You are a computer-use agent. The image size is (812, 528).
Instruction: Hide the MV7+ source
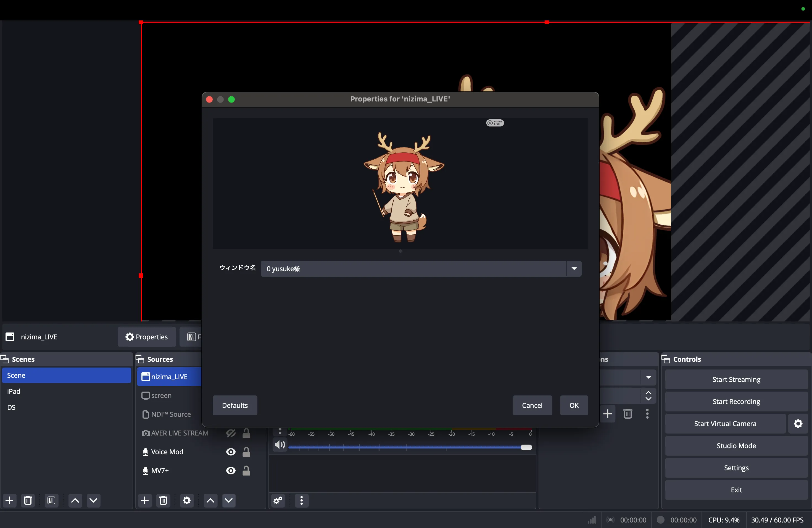pyautogui.click(x=231, y=471)
